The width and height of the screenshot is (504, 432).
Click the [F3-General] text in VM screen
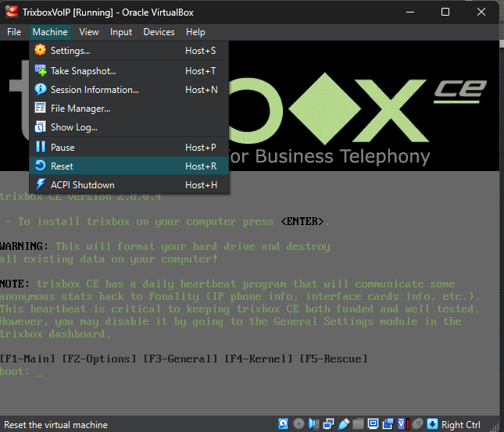pos(181,359)
